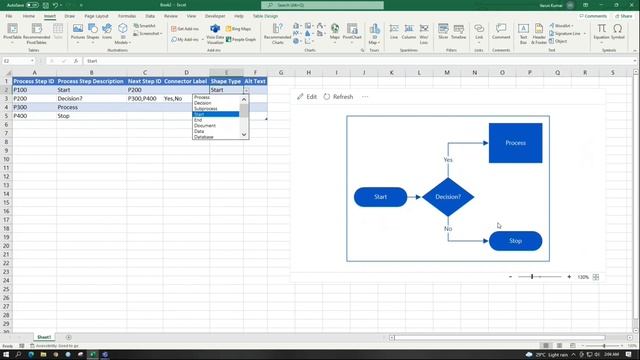Click the Search box in title bar
640x360 pixels.
pyautogui.click(x=322, y=5)
